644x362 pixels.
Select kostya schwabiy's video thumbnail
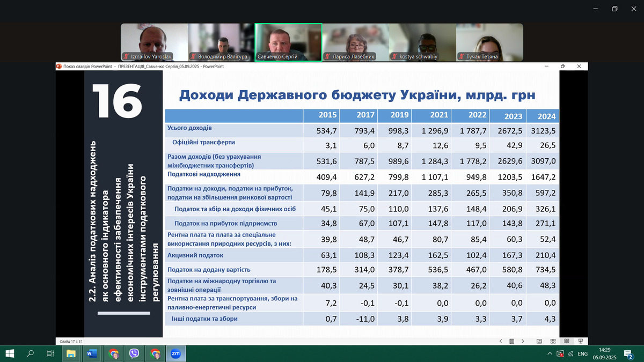click(x=422, y=42)
